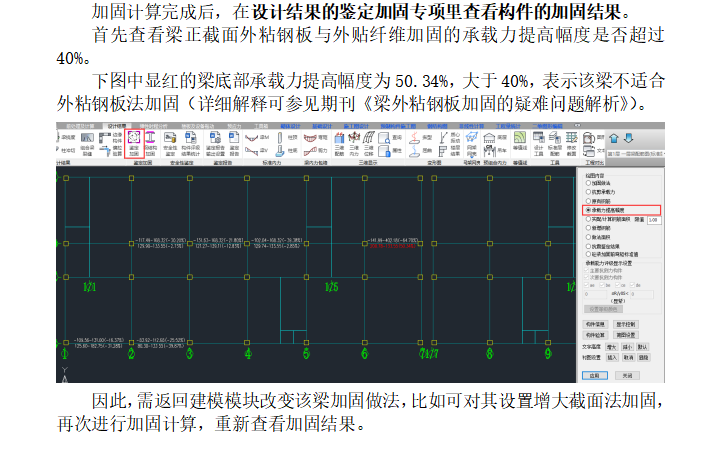The height and width of the screenshot is (450, 701).
Task: Click 缩小 to reduce text height
Action: 627,347
